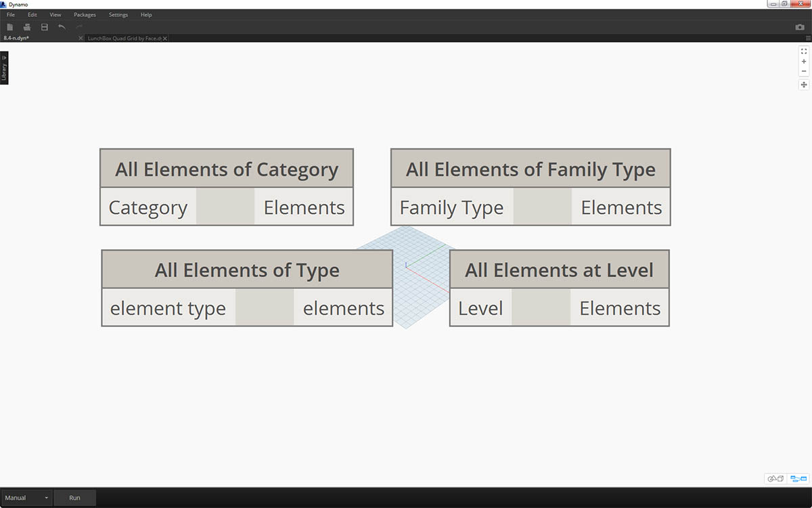
Task: Expand the Library side panel
Action: point(4,68)
